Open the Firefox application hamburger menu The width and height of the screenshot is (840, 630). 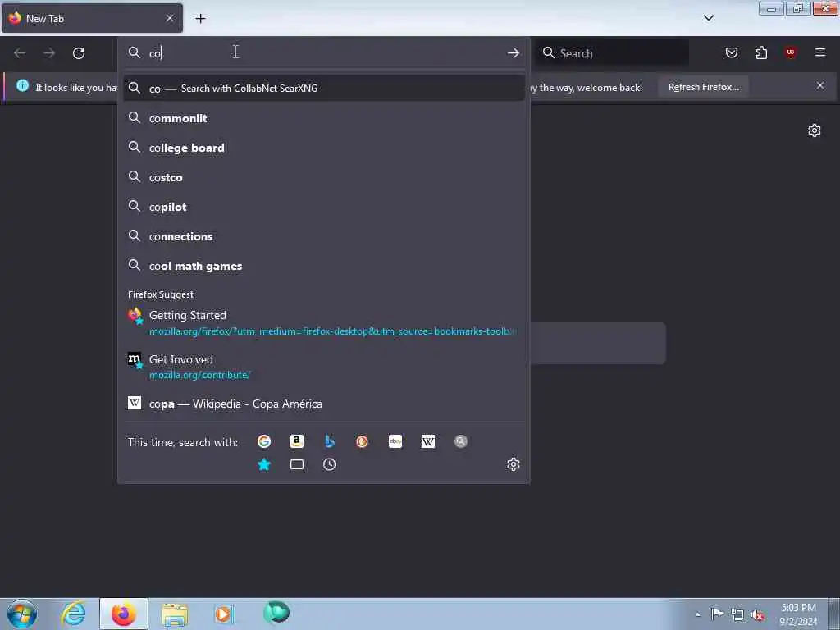820,52
